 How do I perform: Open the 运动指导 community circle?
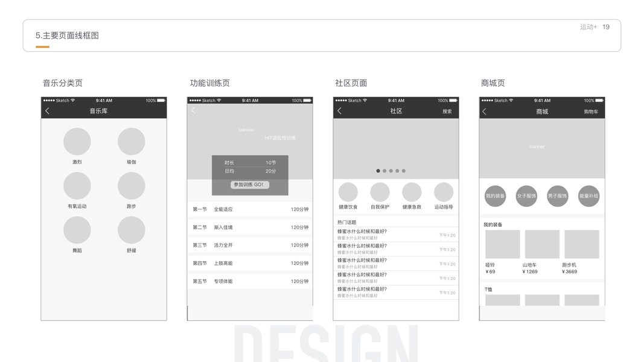(x=444, y=192)
